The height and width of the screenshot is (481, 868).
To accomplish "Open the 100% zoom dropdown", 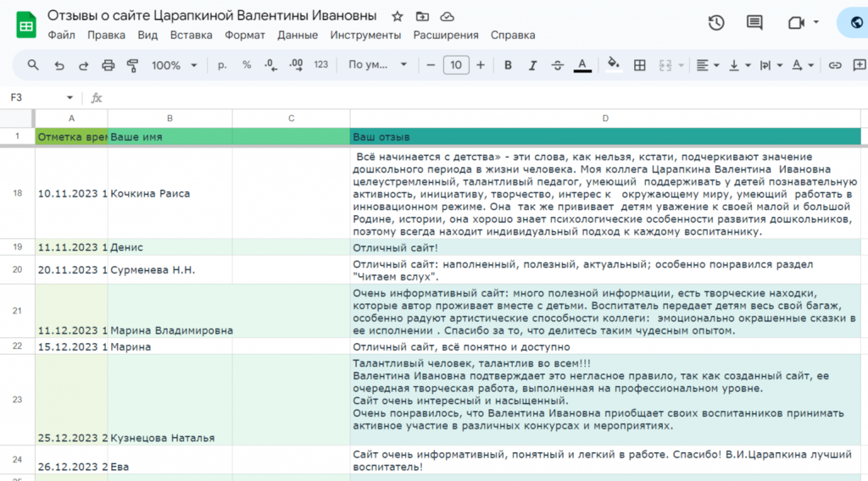I will [175, 65].
